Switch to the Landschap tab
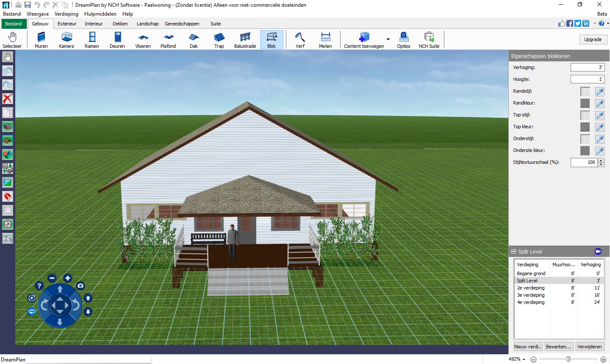 pyautogui.click(x=147, y=24)
